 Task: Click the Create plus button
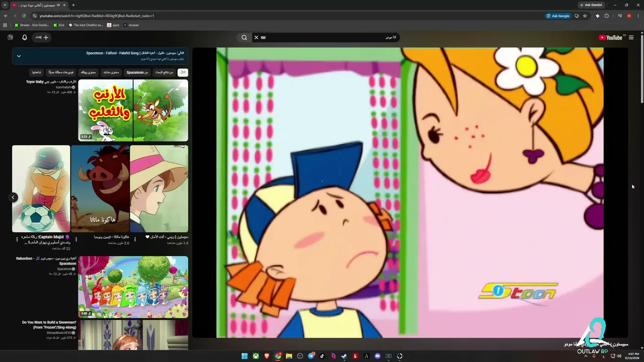42,37
